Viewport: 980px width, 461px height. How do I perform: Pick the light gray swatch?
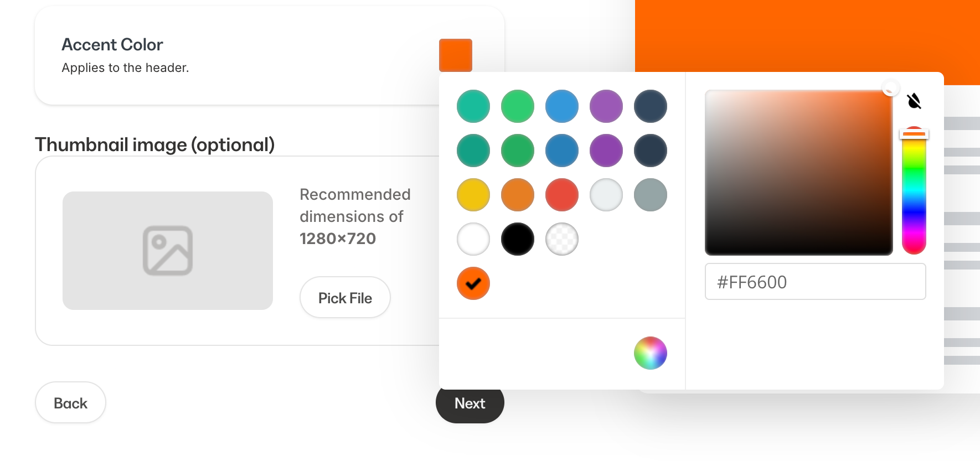[606, 195]
